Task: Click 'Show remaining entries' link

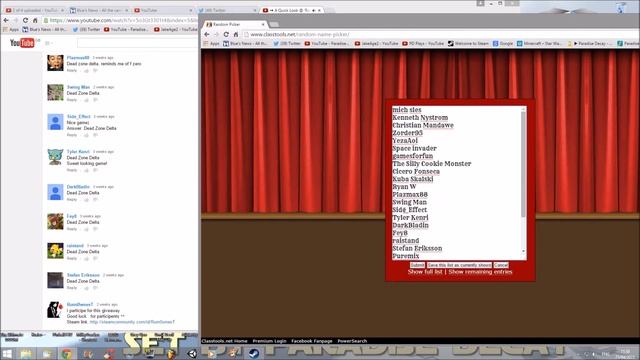Action: (x=480, y=272)
